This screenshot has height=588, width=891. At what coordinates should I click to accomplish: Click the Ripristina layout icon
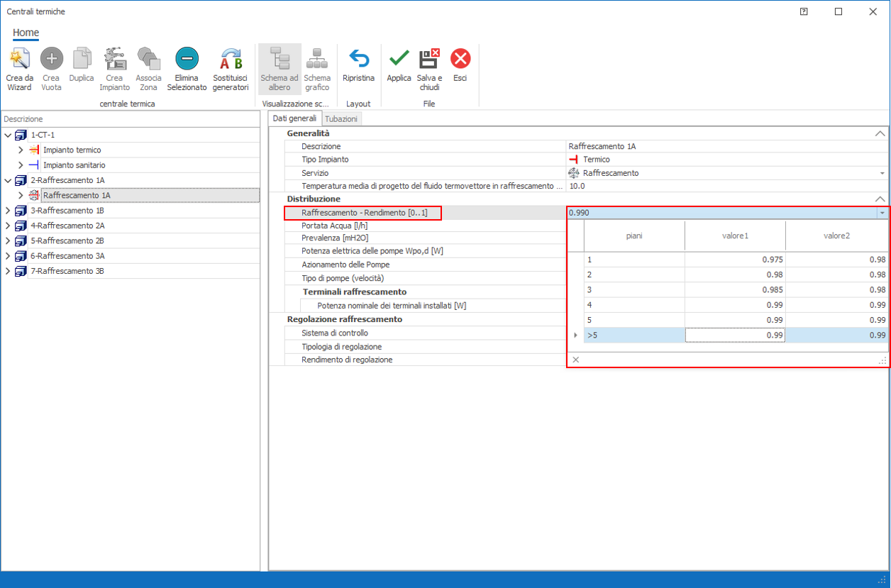click(x=358, y=60)
